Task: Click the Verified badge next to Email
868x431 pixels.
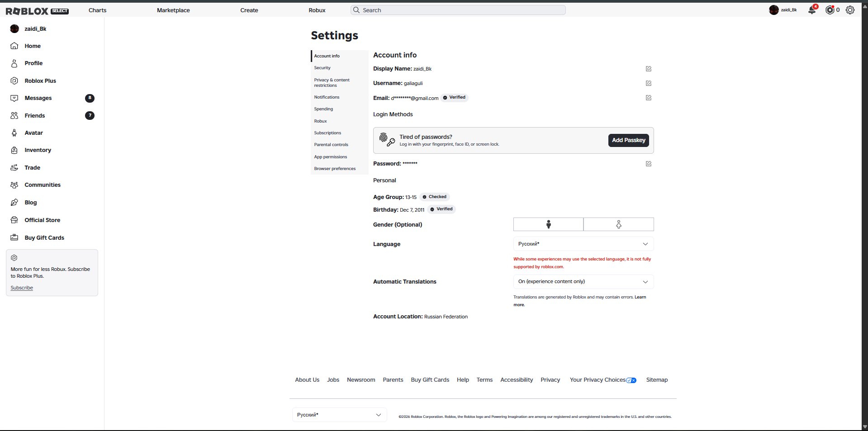Action: coord(454,97)
